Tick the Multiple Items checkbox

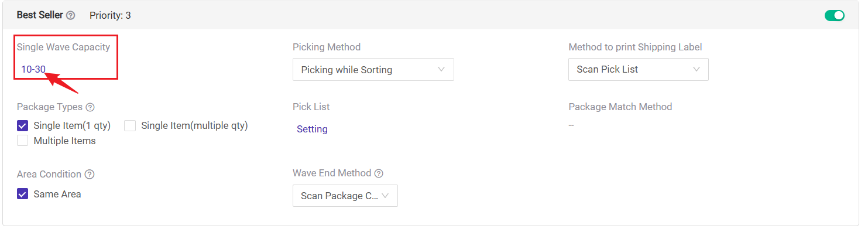coord(23,141)
